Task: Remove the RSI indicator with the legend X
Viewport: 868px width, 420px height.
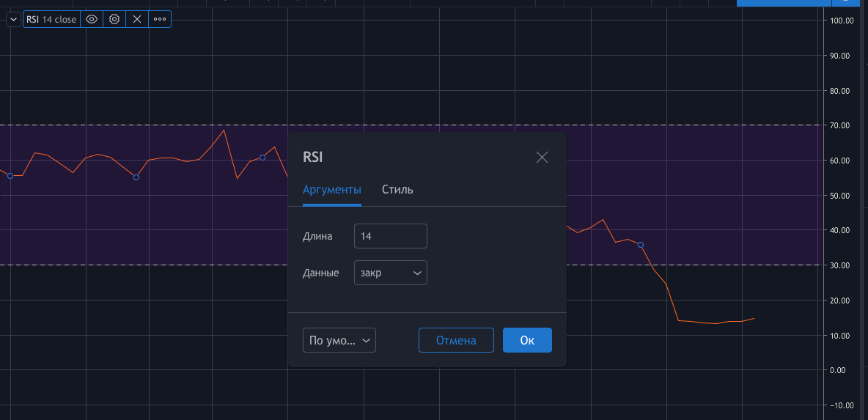Action: (137, 20)
